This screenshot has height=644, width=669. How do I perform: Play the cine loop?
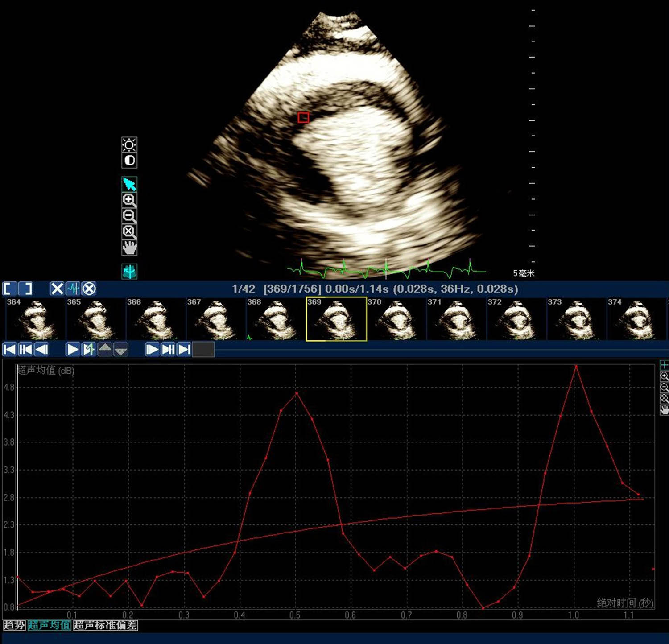pos(73,349)
